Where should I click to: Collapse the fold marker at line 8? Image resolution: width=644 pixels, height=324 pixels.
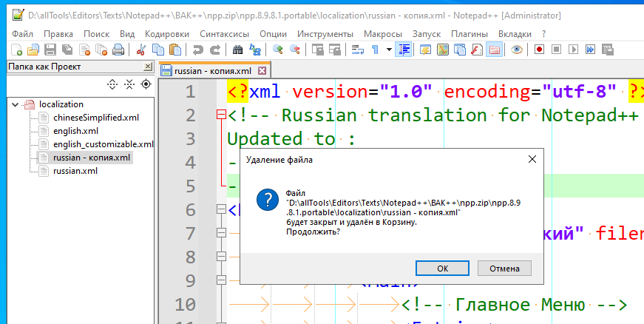(x=221, y=257)
